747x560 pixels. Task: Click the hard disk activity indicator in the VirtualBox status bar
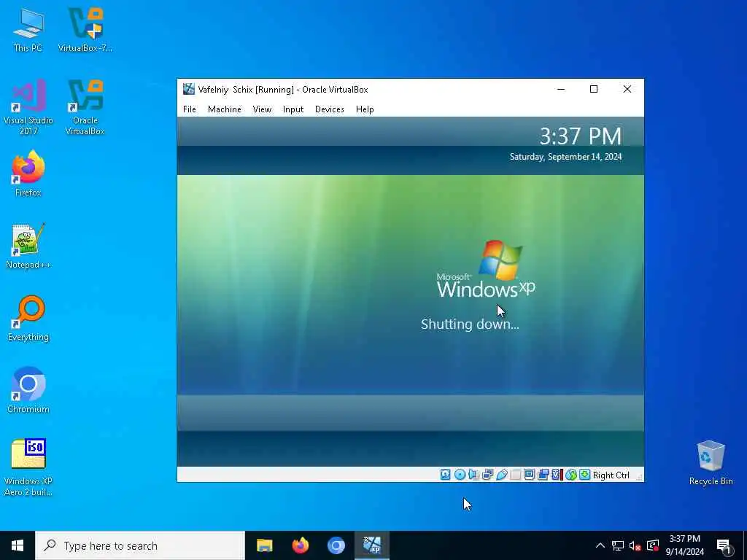(446, 475)
